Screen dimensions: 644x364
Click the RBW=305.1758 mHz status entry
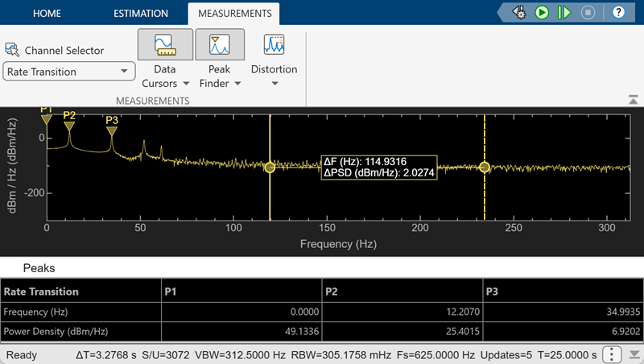pyautogui.click(x=341, y=355)
